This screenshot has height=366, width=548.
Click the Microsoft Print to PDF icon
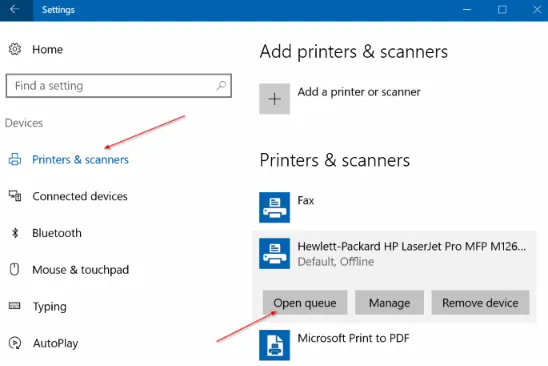(274, 345)
